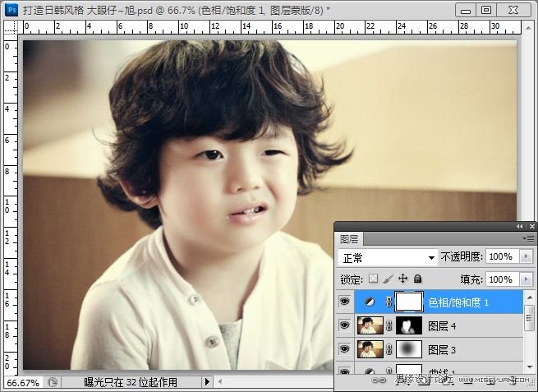Click the 不透明度 100% value field
Image resolution: width=538 pixels, height=392 pixels.
pos(503,256)
